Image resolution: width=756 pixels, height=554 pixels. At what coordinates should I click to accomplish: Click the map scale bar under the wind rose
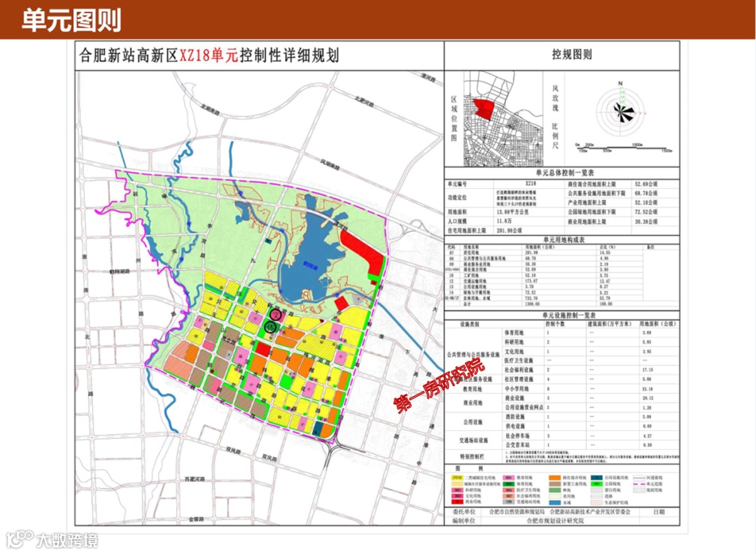tap(624, 148)
